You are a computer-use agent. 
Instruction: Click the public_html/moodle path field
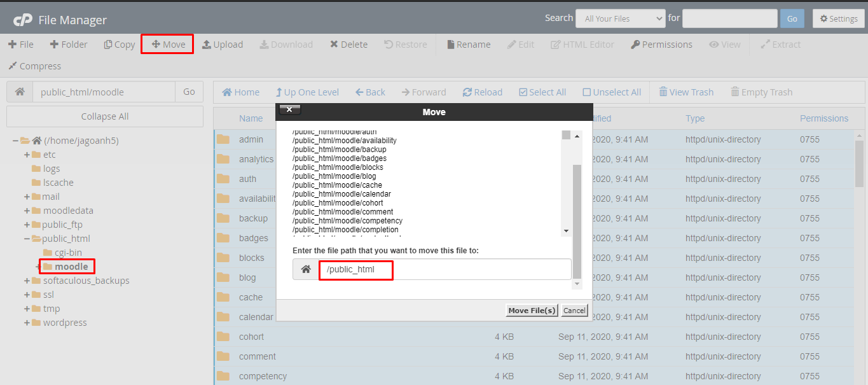[x=104, y=92]
